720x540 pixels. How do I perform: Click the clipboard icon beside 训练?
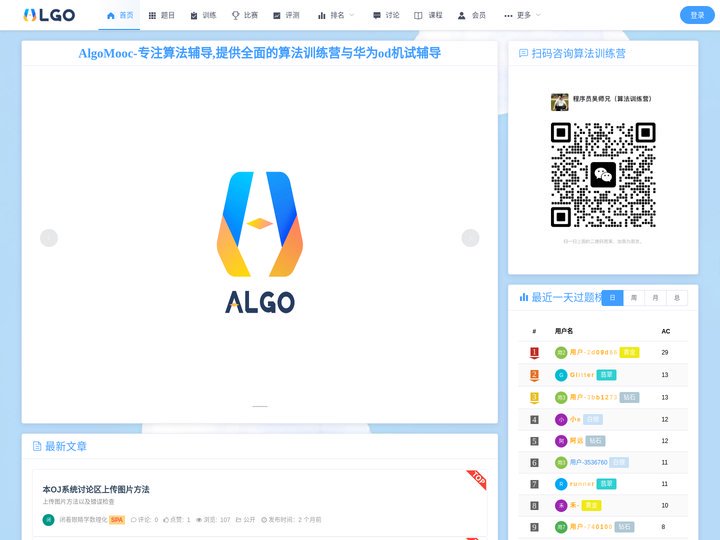pyautogui.click(x=194, y=16)
